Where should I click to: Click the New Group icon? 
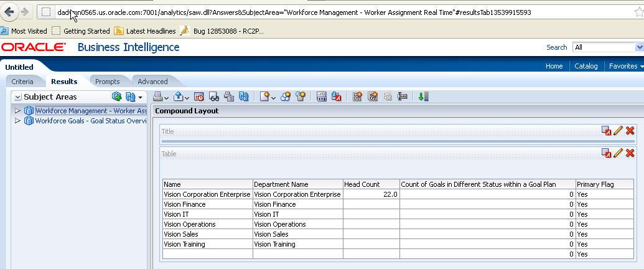tap(286, 97)
